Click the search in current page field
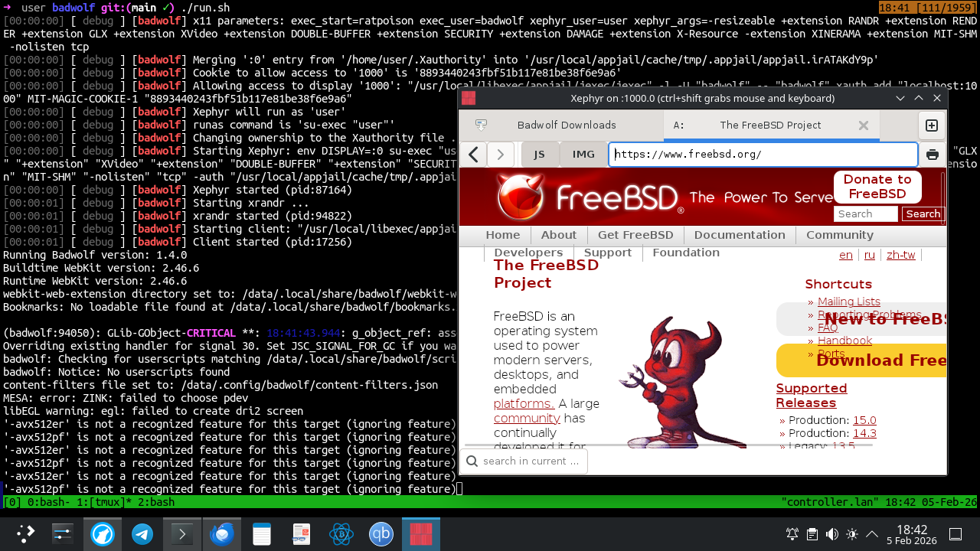The image size is (980, 551). (x=524, y=461)
